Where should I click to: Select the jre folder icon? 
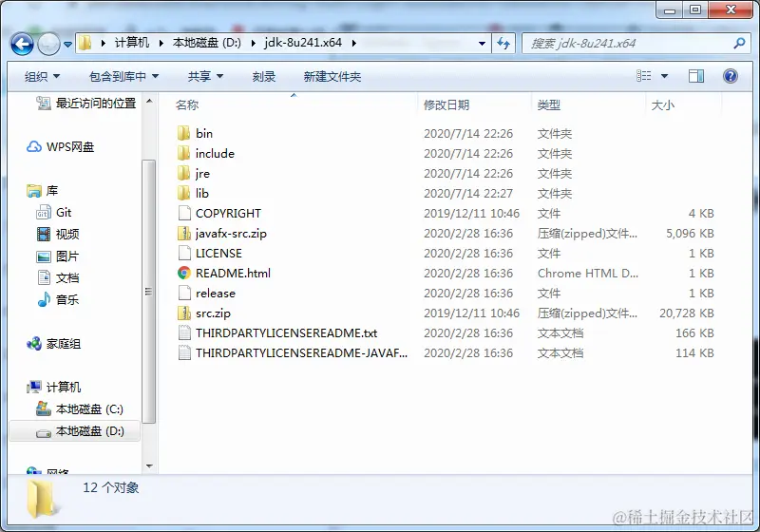click(183, 173)
